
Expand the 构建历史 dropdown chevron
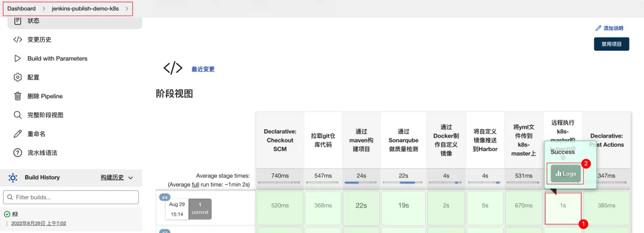131,178
